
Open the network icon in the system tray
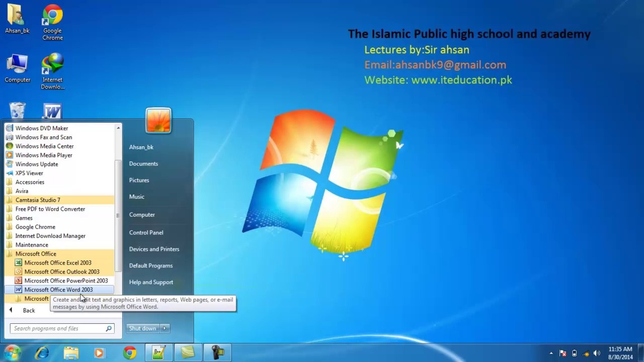[x=585, y=353]
